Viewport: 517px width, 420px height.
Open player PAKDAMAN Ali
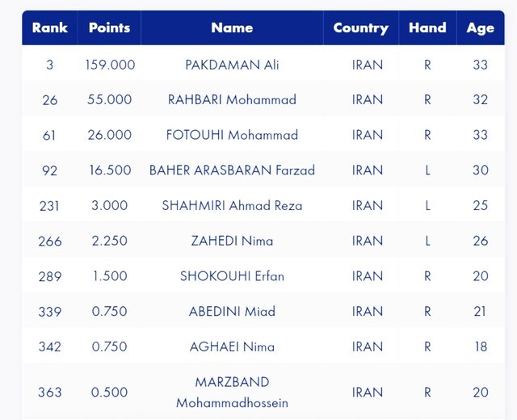point(232,65)
